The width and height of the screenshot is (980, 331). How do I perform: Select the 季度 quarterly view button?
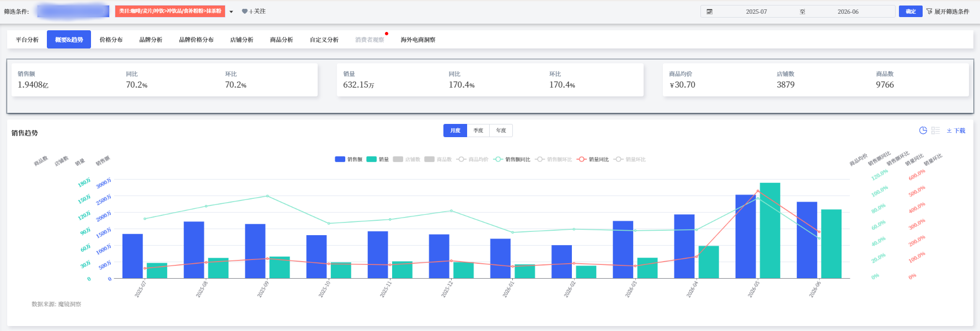478,131
